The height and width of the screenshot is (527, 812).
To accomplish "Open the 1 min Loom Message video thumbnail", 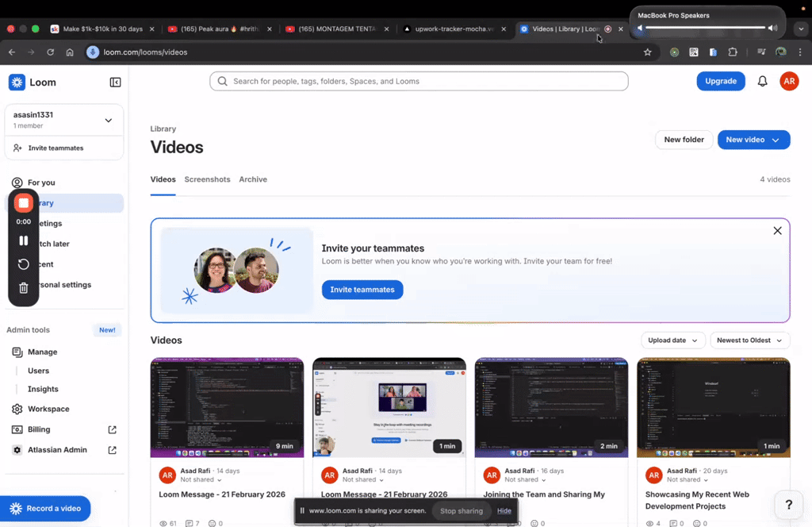I will 389,407.
